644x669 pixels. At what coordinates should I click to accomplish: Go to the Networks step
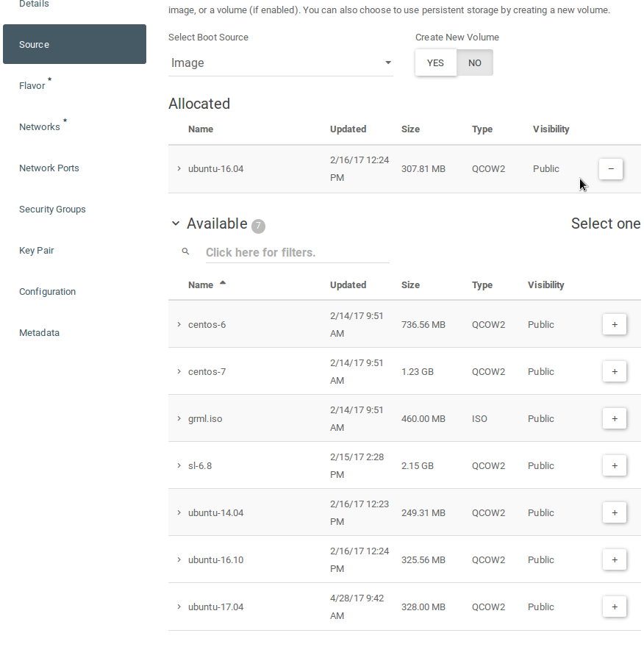tap(40, 126)
